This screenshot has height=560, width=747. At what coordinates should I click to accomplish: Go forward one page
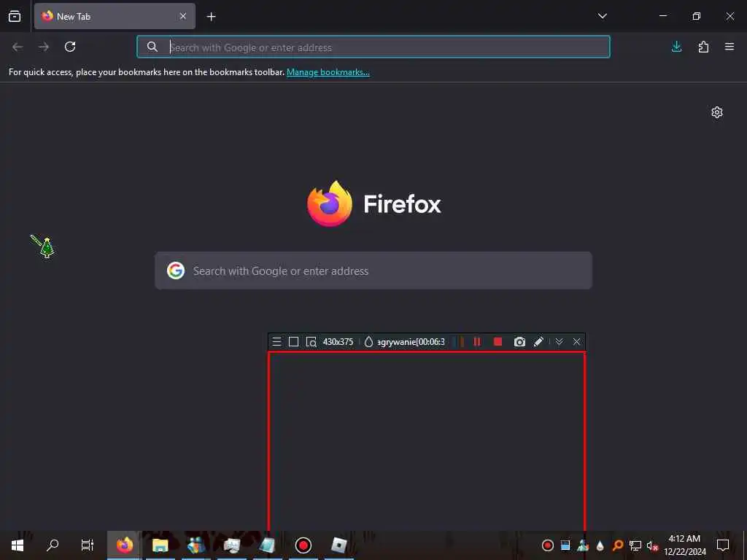[44, 47]
